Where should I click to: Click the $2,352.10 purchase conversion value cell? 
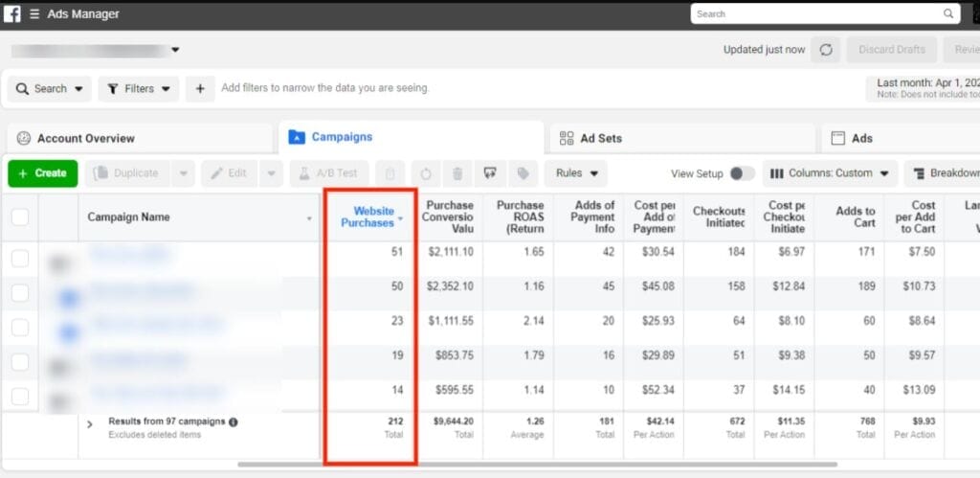[450, 285]
